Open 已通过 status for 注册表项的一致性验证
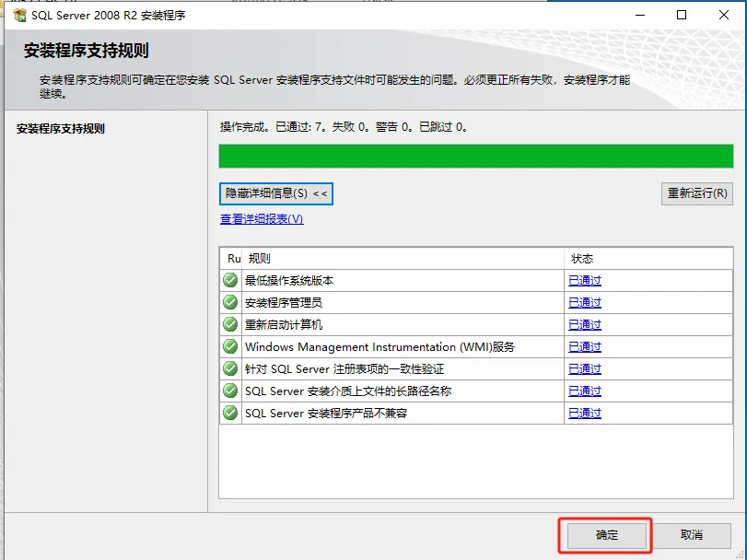The width and height of the screenshot is (747, 560). coord(585,369)
